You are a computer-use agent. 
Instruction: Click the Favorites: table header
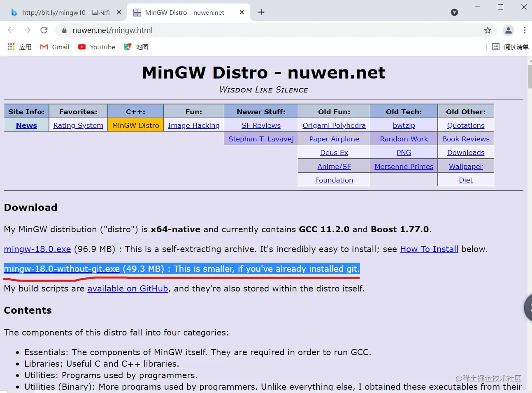pos(78,112)
